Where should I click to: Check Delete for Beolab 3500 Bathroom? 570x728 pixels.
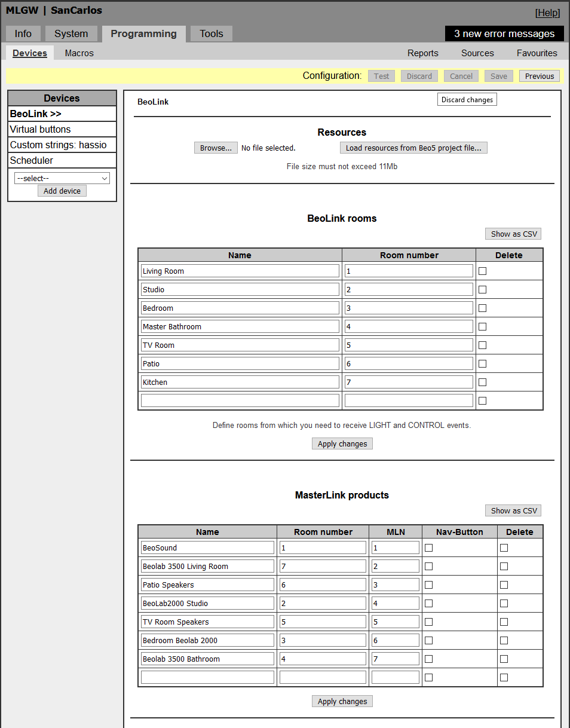(x=504, y=659)
